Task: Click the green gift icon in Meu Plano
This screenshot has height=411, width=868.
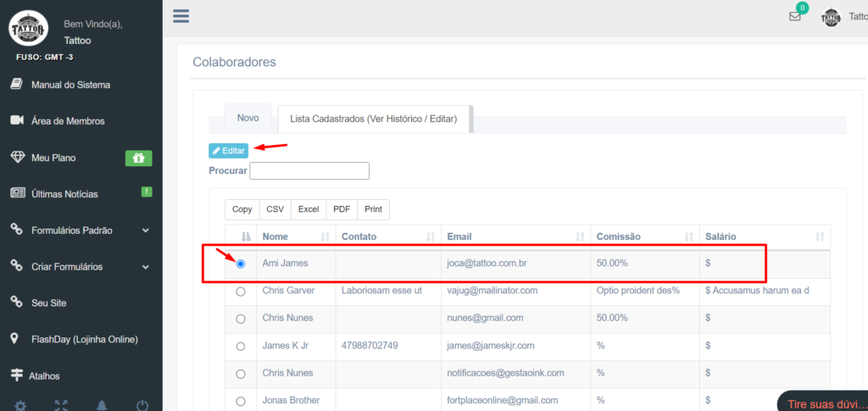Action: click(x=138, y=158)
